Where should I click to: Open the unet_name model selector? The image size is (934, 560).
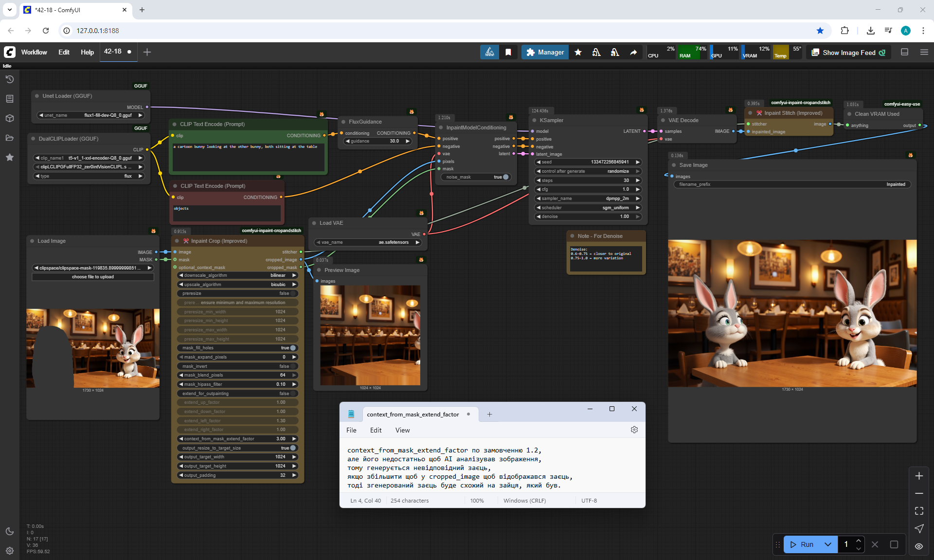click(x=91, y=115)
